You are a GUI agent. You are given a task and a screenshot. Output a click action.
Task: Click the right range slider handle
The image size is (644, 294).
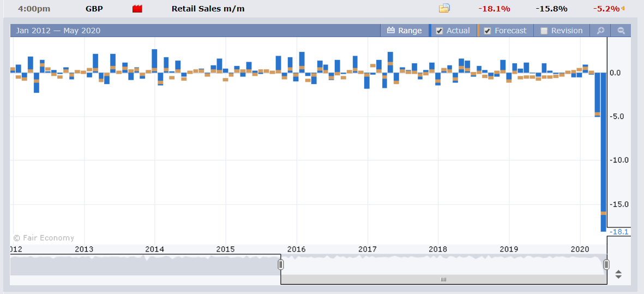pyautogui.click(x=606, y=265)
